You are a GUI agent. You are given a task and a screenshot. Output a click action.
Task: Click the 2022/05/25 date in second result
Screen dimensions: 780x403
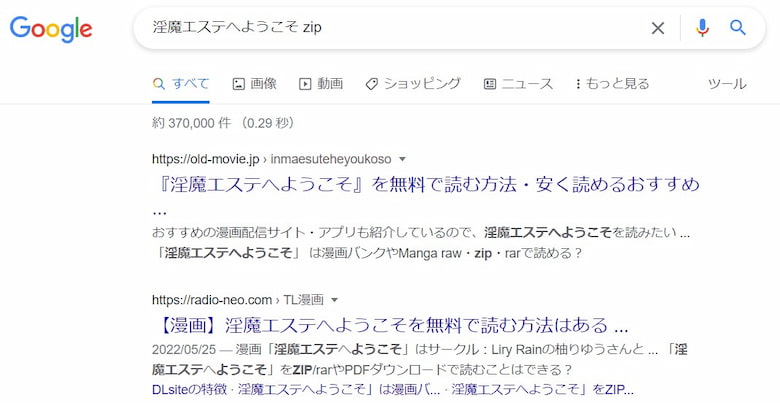click(x=184, y=349)
